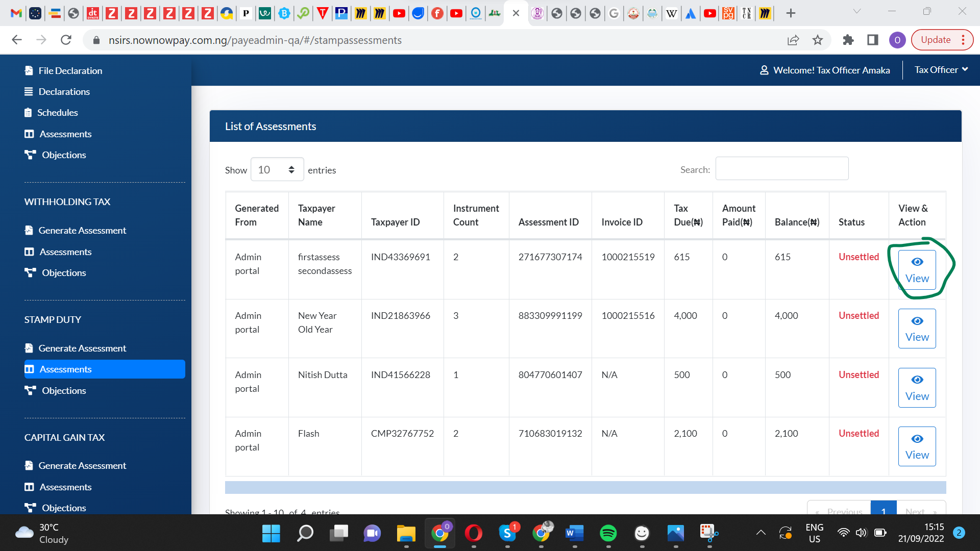This screenshot has height=551, width=980.
Task: Open the weather widget
Action: tap(42, 533)
